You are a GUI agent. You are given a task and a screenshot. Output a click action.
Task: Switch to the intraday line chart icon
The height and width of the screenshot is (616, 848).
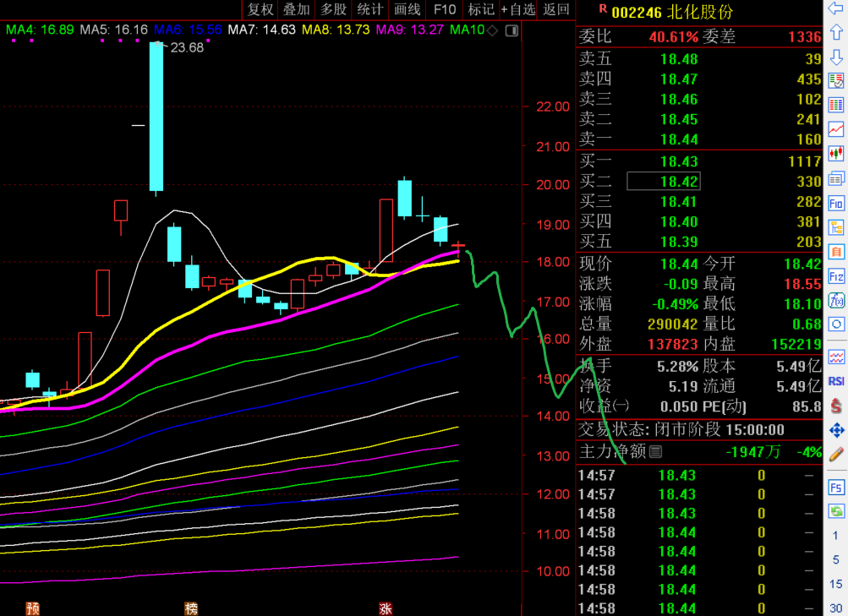click(835, 129)
